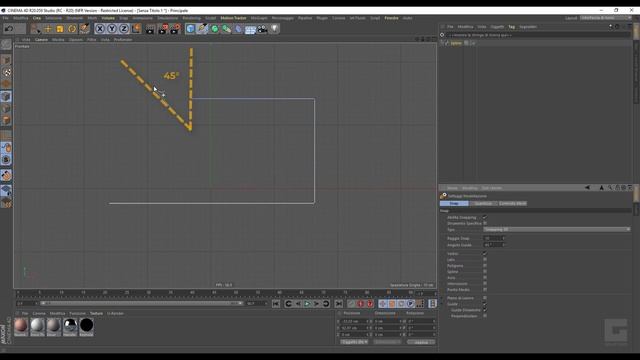Toggle the Piano di Lavoro checkbox

pos(485,298)
